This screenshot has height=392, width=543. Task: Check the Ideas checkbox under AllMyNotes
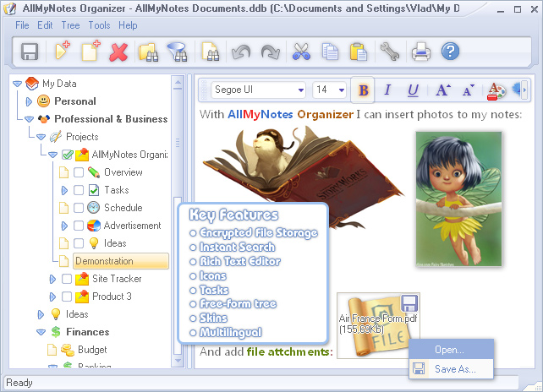[79, 243]
